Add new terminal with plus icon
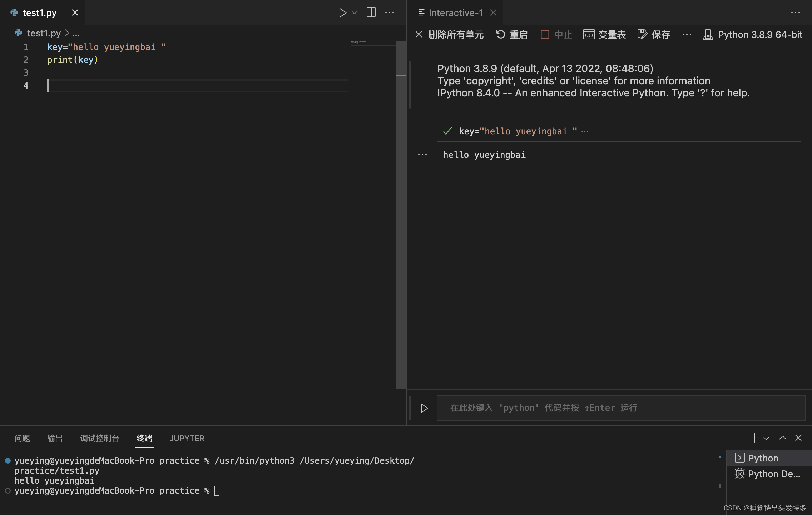This screenshot has width=812, height=515. [x=754, y=438]
